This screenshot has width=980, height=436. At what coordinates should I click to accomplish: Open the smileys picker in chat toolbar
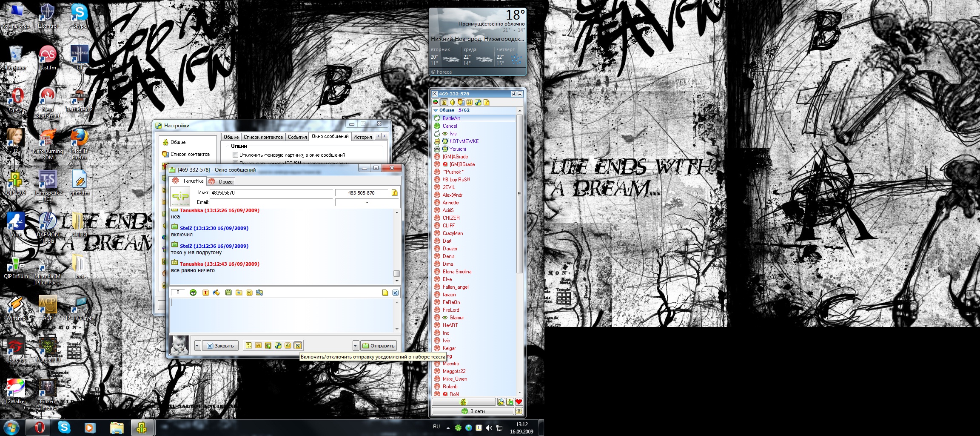point(193,293)
